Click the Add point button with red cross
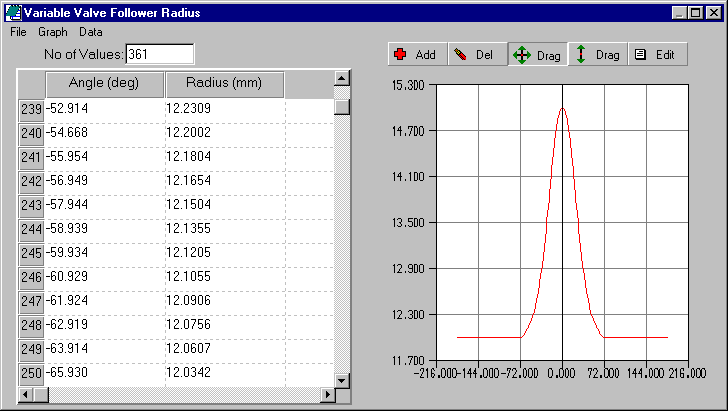The image size is (728, 411). click(418, 54)
